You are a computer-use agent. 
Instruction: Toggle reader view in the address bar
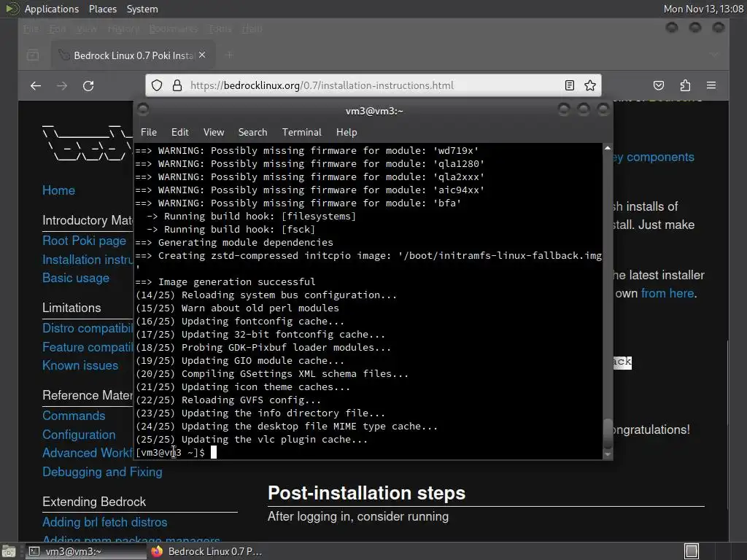pyautogui.click(x=569, y=86)
